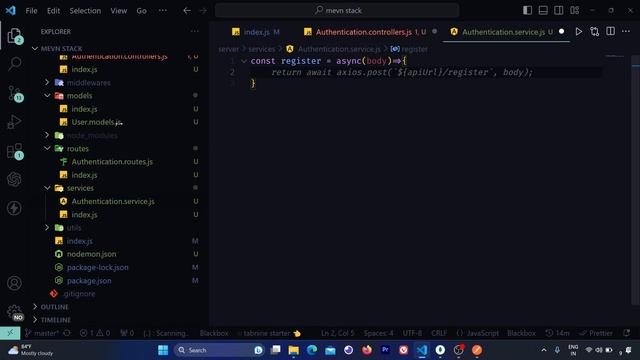
Task: Open File Explorer from the taskbar
Action: (x=293, y=350)
